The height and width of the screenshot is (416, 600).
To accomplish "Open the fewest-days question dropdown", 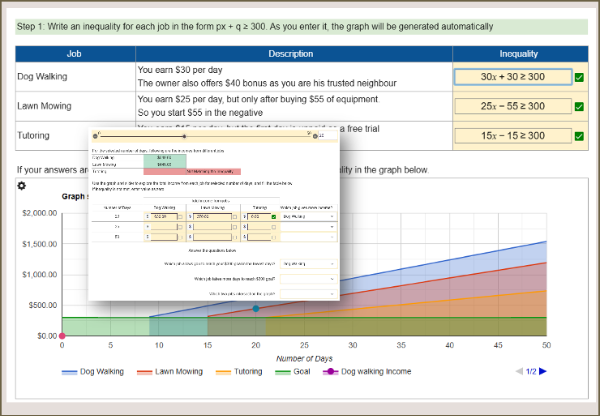I will pyautogui.click(x=309, y=264).
